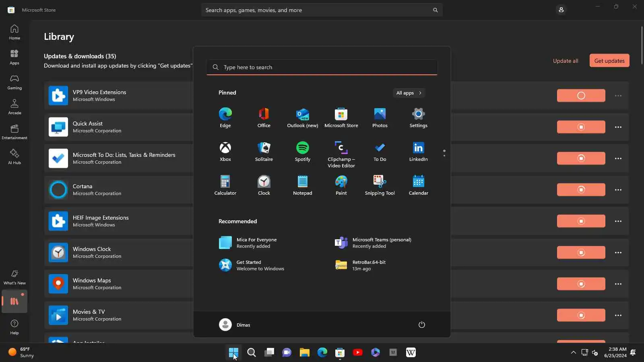
Task: Open Clipchamp Video Editor pinned app
Action: [x=341, y=154]
